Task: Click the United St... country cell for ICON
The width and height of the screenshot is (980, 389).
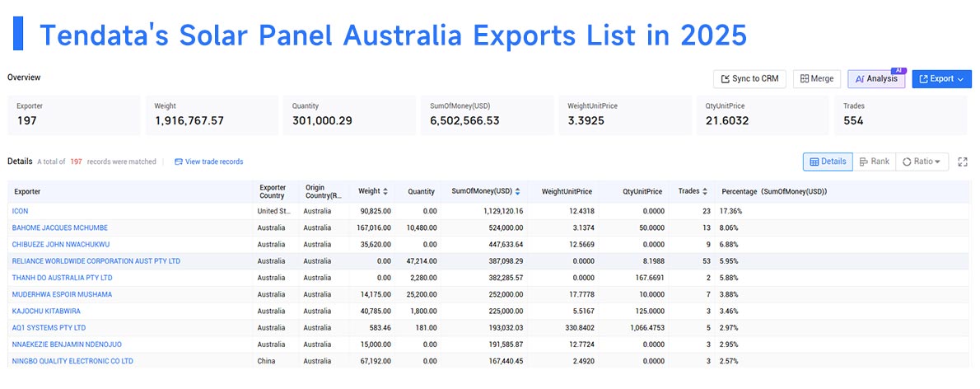Action: point(273,211)
